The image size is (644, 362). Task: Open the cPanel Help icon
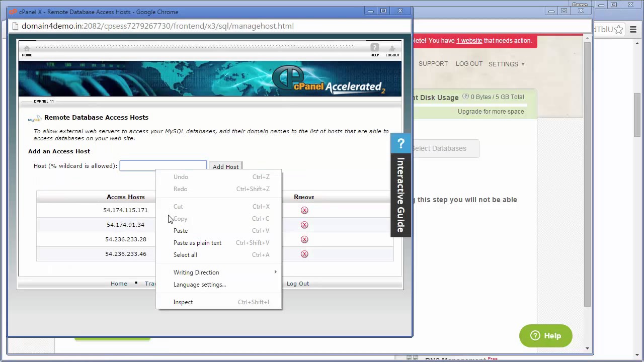pos(374,50)
